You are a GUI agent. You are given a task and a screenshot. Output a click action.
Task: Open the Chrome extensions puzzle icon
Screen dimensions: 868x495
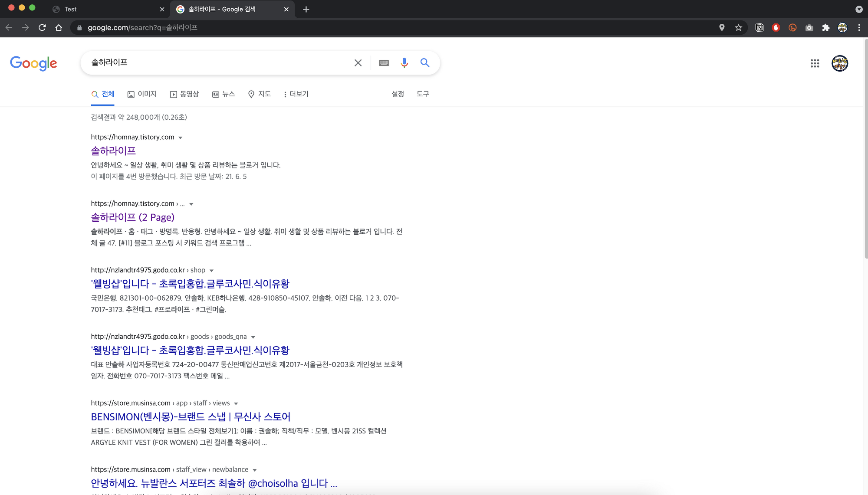[x=826, y=28]
